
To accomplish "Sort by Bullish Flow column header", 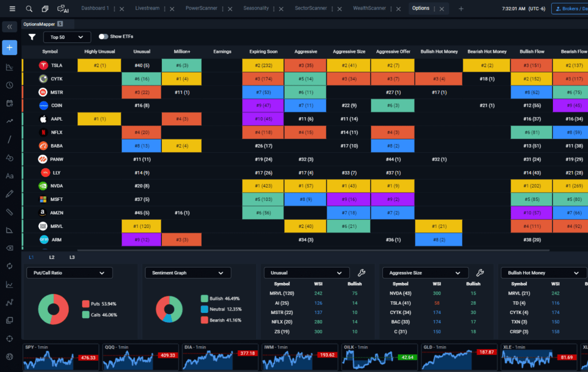I will click(532, 52).
